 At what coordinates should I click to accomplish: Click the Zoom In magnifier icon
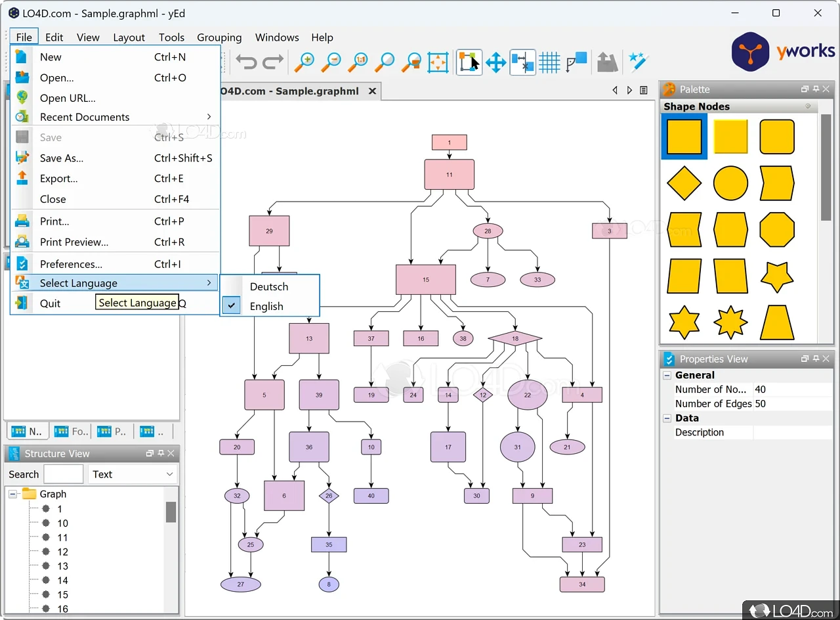(x=303, y=62)
